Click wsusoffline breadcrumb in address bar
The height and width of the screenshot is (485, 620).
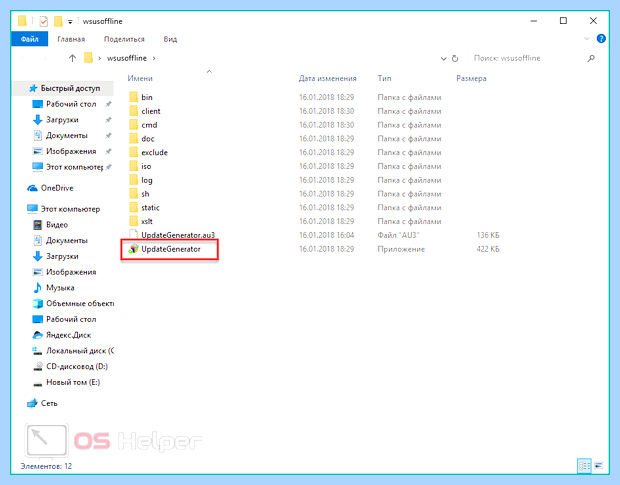tap(127, 58)
